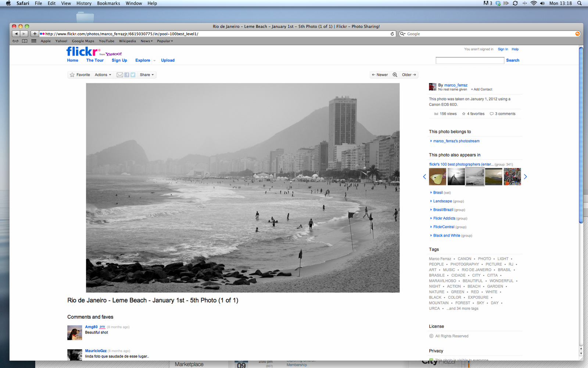Open the Brasil set link
The image size is (588, 368).
pos(438,192)
